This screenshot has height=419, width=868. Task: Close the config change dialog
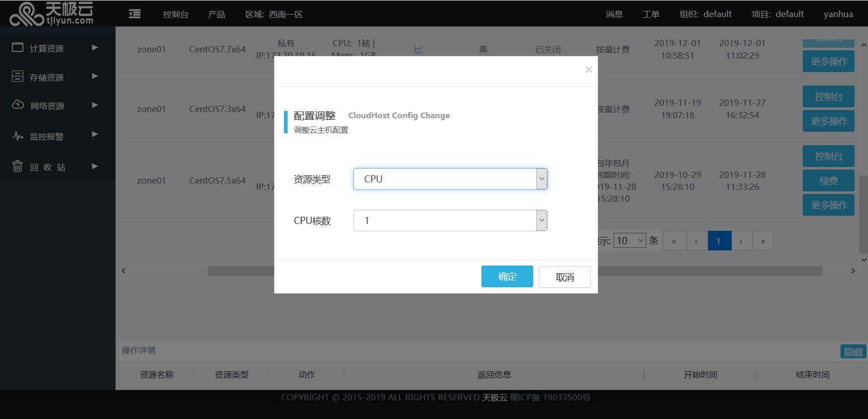pos(588,69)
